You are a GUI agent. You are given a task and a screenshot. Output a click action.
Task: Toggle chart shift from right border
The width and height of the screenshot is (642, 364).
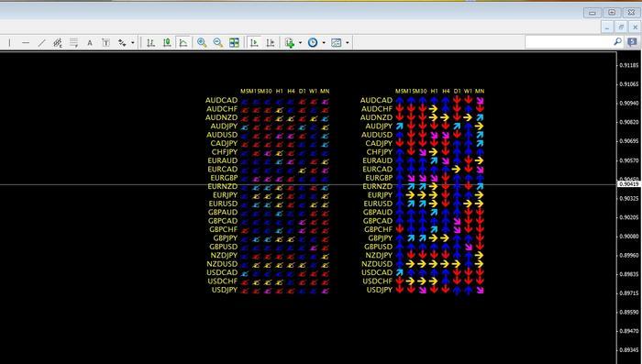[271, 42]
